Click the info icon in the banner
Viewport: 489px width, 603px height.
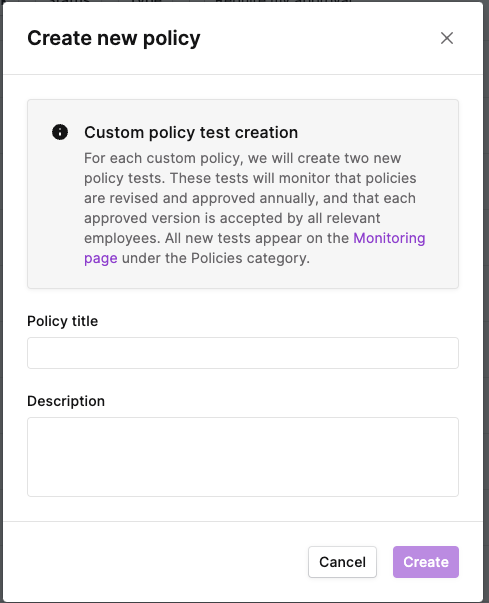[x=60, y=132]
